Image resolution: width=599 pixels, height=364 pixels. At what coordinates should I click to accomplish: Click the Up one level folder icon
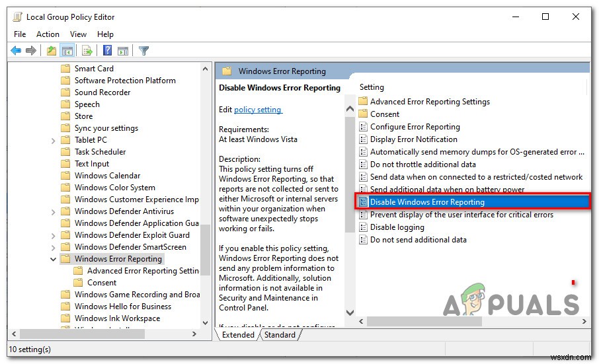[x=51, y=50]
